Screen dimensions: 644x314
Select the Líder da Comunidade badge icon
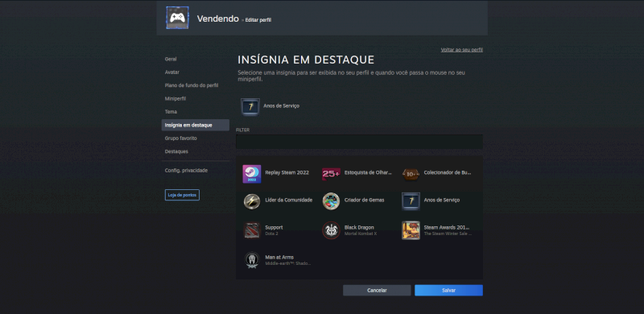click(x=252, y=201)
